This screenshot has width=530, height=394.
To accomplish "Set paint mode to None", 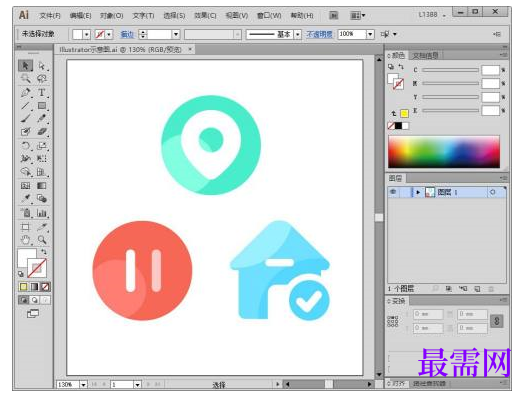I will click(45, 287).
